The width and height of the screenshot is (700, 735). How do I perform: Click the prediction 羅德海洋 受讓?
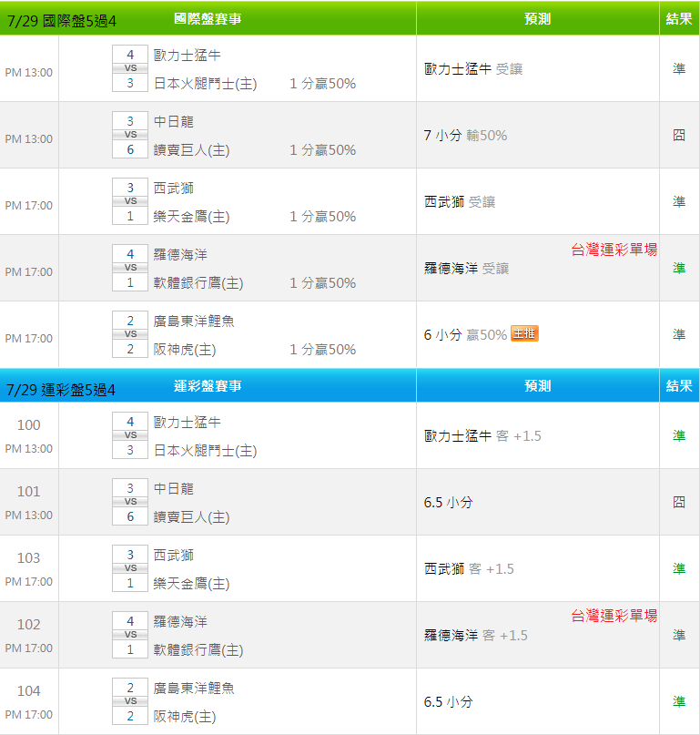pyautogui.click(x=466, y=269)
